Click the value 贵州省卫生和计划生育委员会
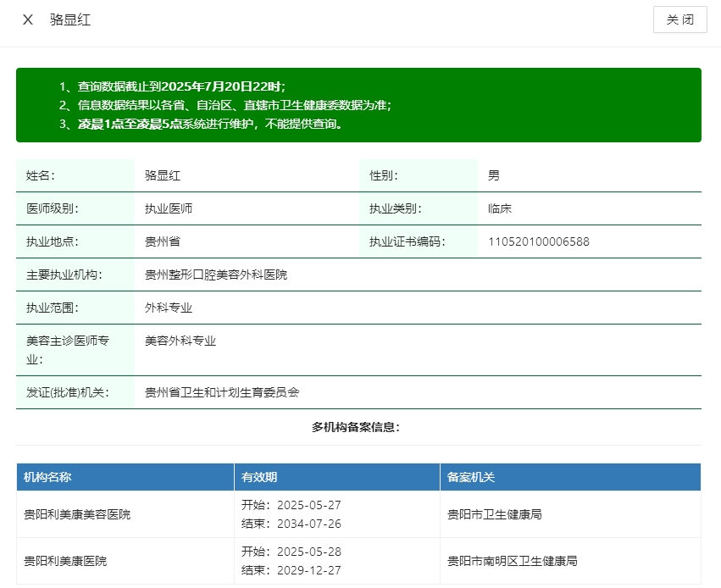Screen dimensions: 721x588 click(x=222, y=392)
